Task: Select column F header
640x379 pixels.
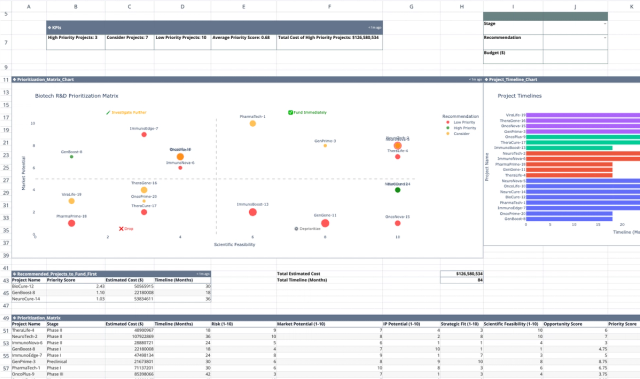Action: point(329,7)
